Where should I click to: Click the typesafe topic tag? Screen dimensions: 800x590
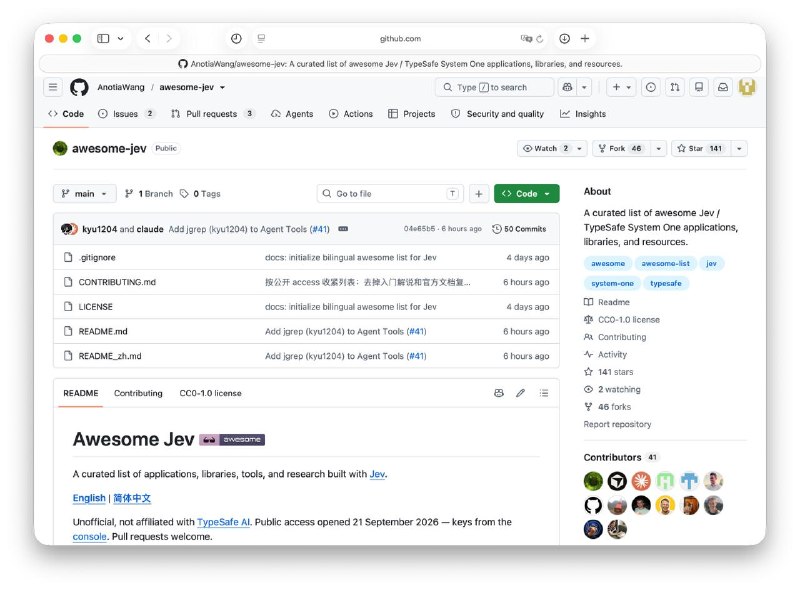click(x=666, y=283)
